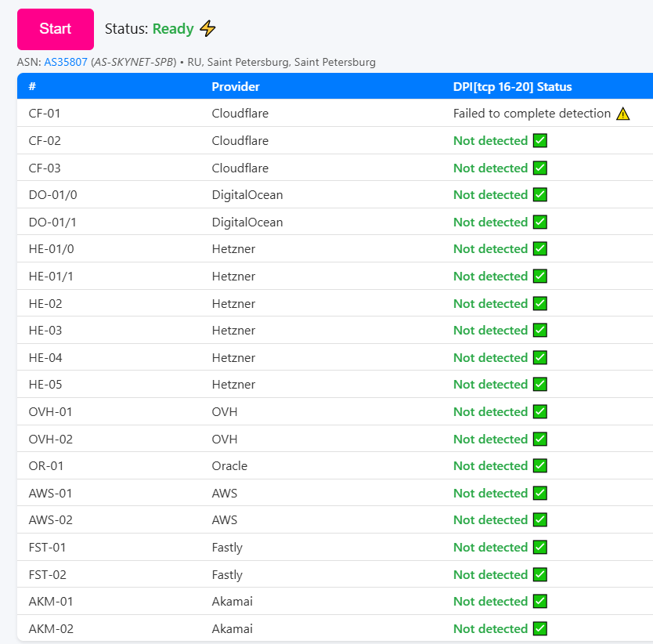Click the green checkmark in DO-01/1 row
This screenshot has height=644, width=653.
pyautogui.click(x=540, y=223)
